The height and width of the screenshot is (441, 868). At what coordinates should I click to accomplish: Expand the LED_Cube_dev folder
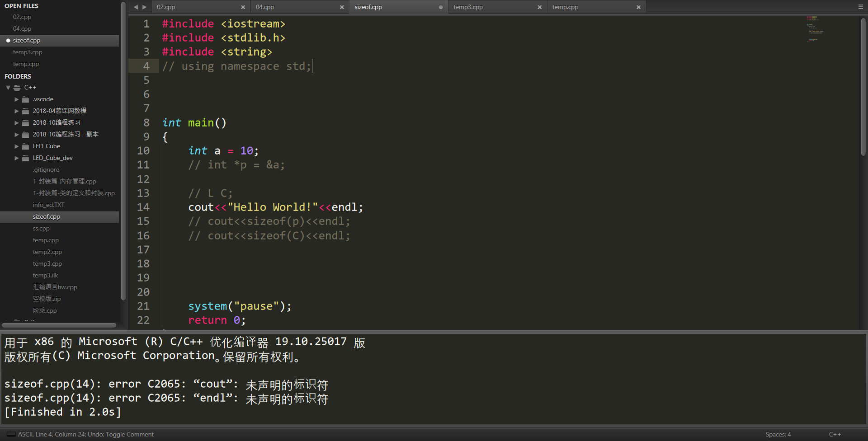[17, 158]
